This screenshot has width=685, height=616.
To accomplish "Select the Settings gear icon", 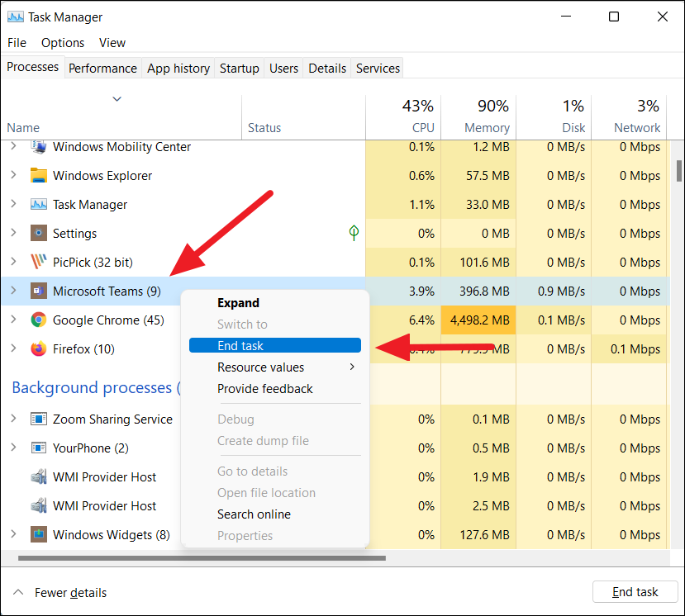I will pos(39,233).
